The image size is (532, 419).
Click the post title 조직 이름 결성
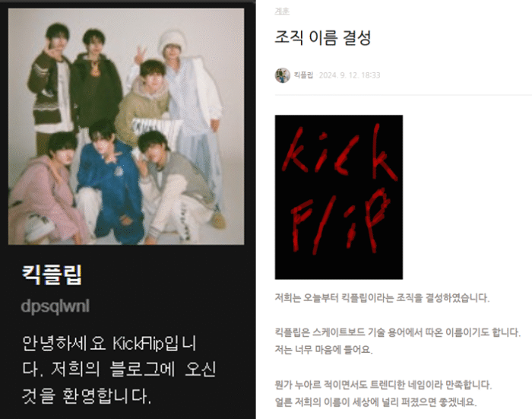(x=323, y=37)
